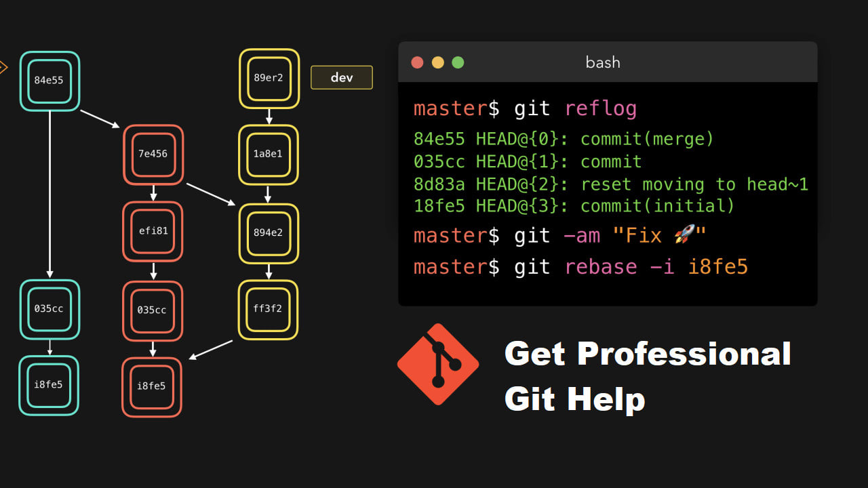
Task: Select the ff3f2 commit node
Action: click(269, 309)
